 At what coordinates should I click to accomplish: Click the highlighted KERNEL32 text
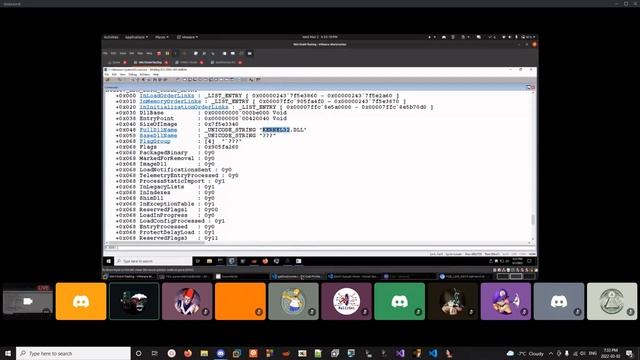pos(276,130)
